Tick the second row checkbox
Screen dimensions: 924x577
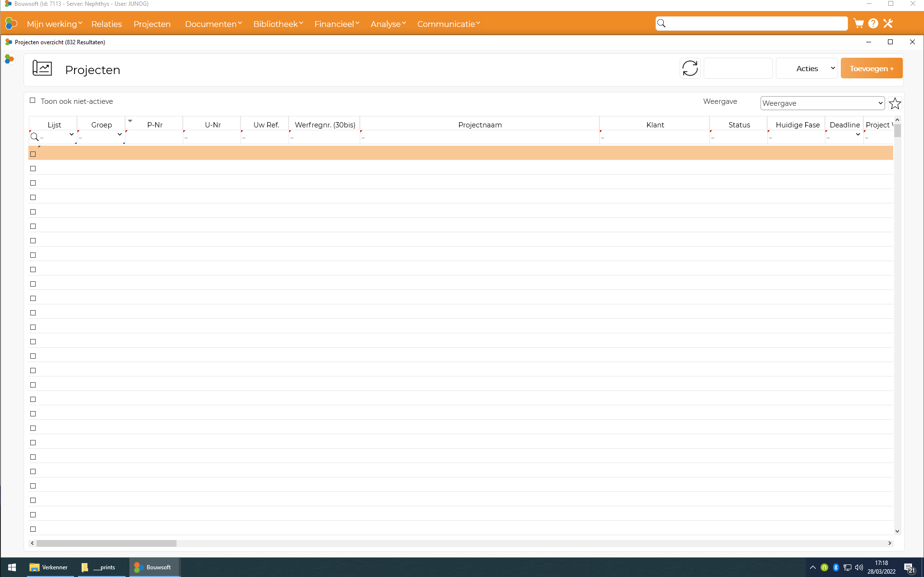(x=33, y=169)
